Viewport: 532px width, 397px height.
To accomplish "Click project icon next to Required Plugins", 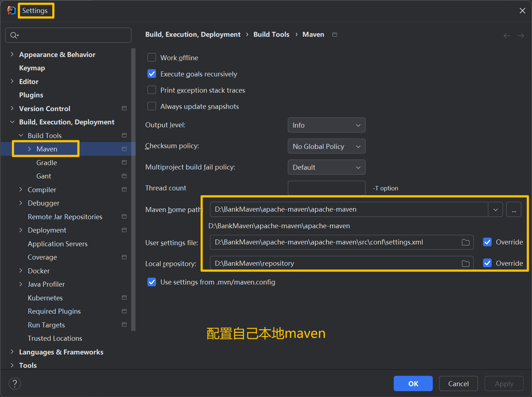I will [124, 311].
